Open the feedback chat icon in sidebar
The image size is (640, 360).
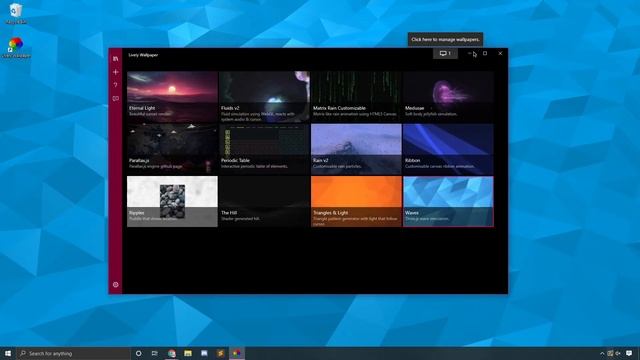coord(116,98)
